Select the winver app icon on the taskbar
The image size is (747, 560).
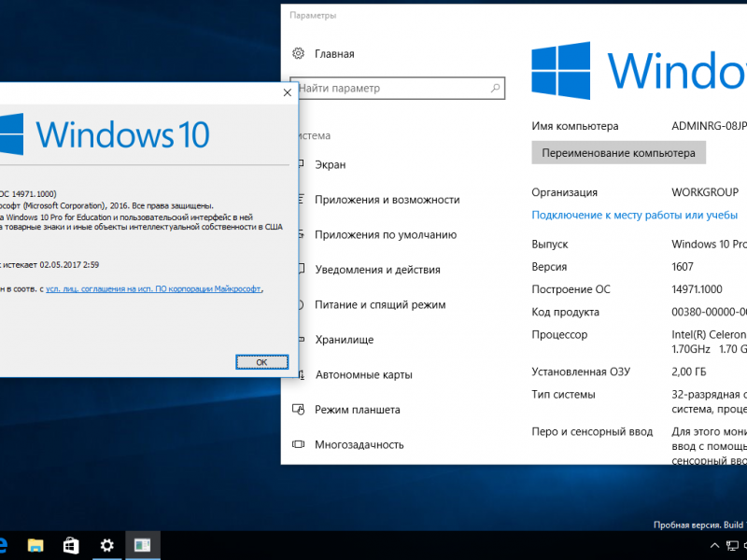coord(143,545)
